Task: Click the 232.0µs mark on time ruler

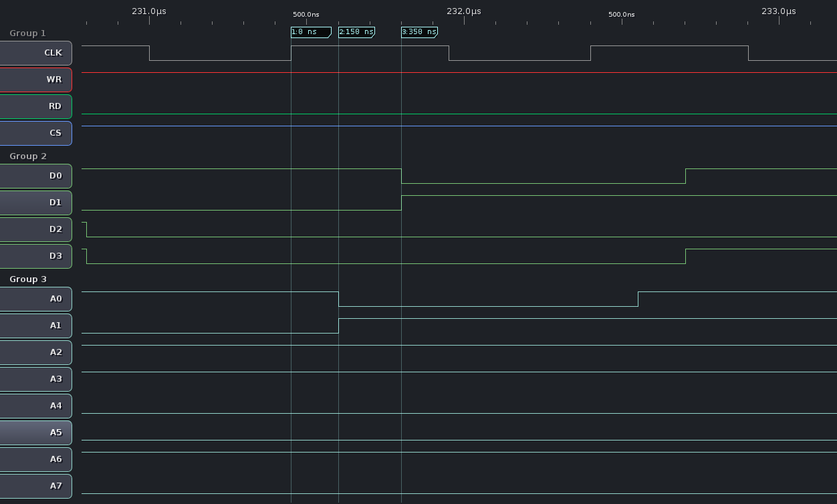Action: 464,11
